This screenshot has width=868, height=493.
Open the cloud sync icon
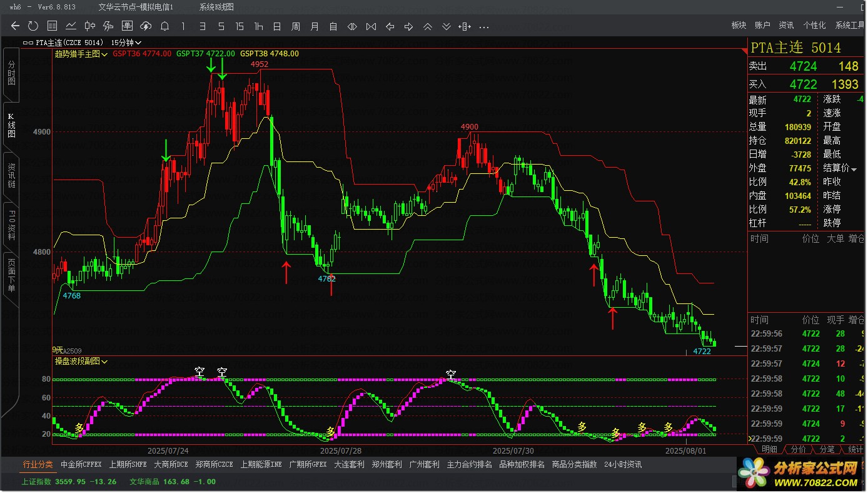click(x=146, y=26)
